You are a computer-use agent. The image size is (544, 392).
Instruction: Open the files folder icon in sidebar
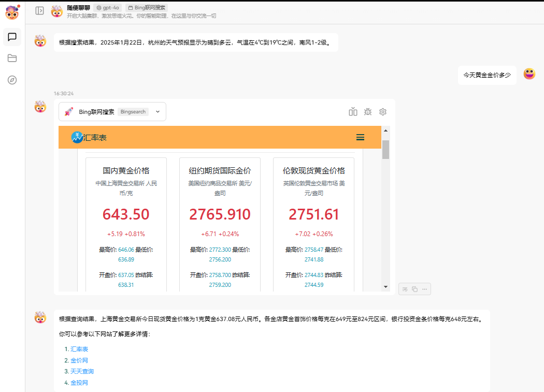pyautogui.click(x=12, y=59)
